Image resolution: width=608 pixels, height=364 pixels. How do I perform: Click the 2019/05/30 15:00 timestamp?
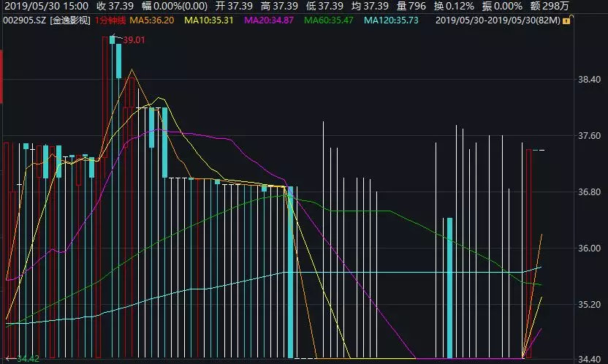pos(37,6)
